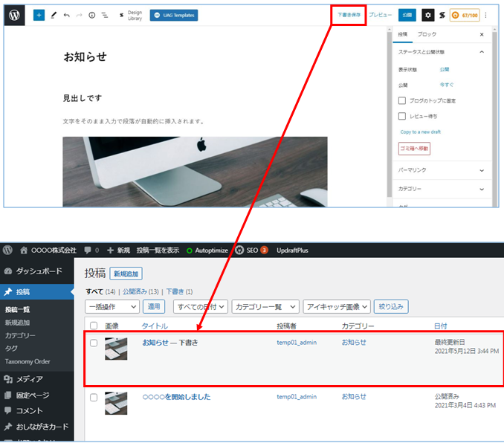The image size is (504, 446).
Task: Open the すべての日付 dropdown
Action: (201, 306)
